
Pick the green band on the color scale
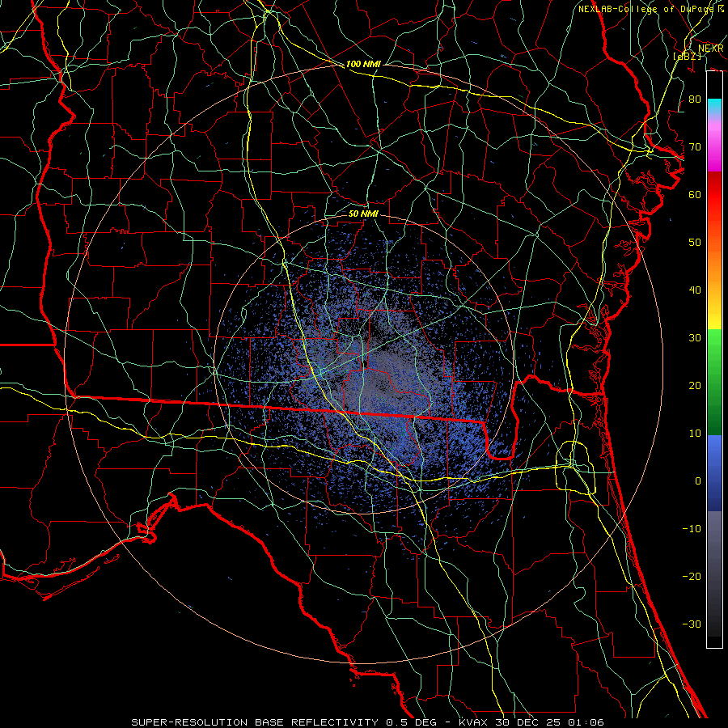coord(714,382)
